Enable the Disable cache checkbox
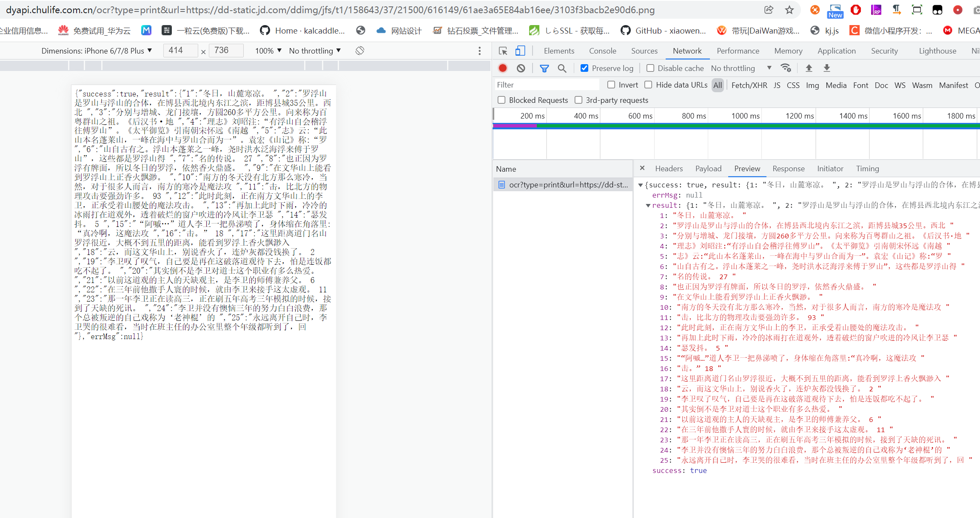The image size is (980, 518). pyautogui.click(x=650, y=68)
